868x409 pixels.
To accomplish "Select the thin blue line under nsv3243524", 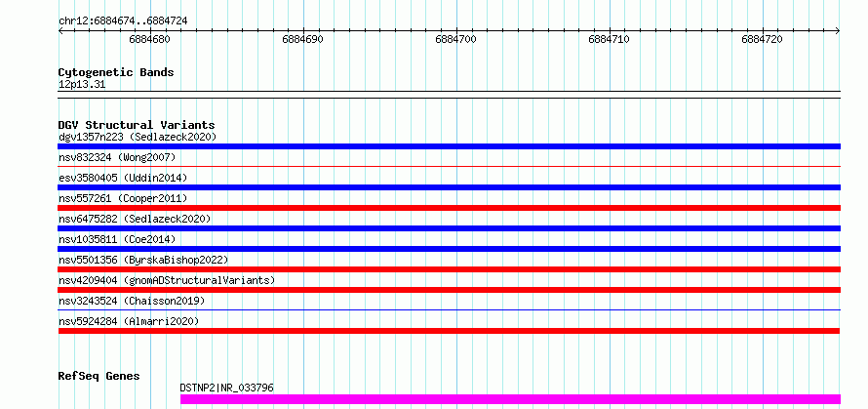I will tap(449, 309).
